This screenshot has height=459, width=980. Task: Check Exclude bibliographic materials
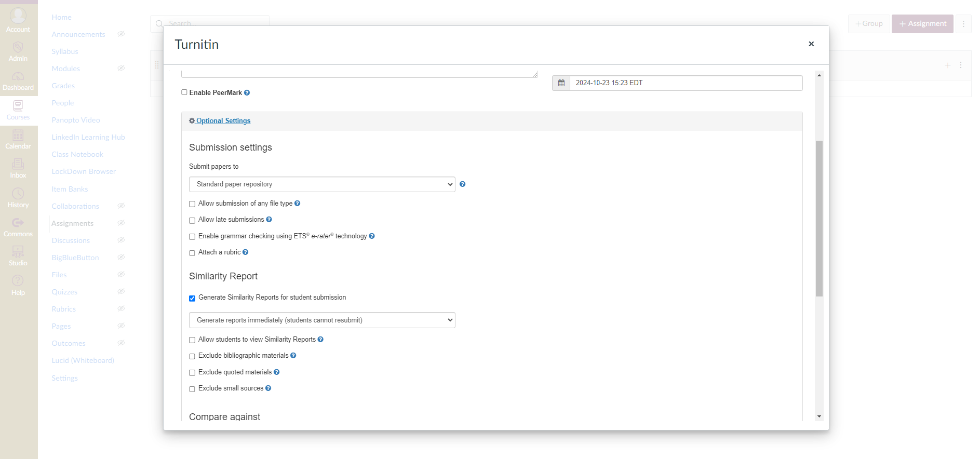click(192, 357)
